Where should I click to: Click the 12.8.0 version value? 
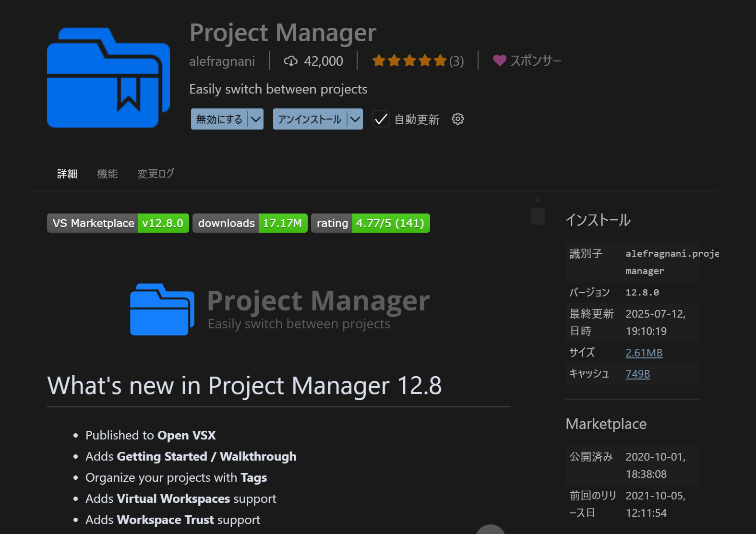coord(642,292)
